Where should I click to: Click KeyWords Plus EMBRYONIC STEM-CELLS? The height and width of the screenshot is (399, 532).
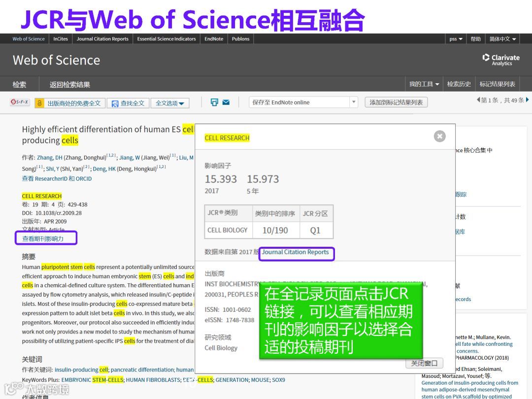92,380
